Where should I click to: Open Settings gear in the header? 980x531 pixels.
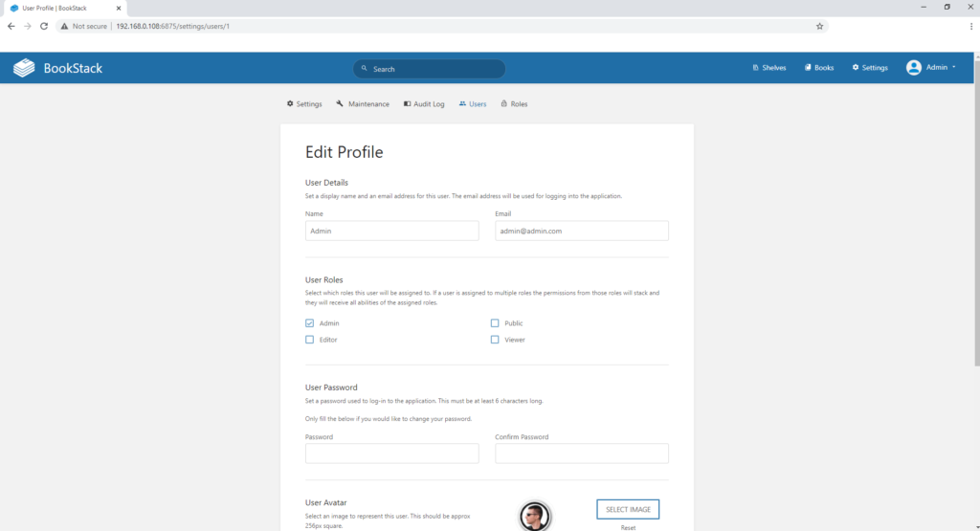870,68
